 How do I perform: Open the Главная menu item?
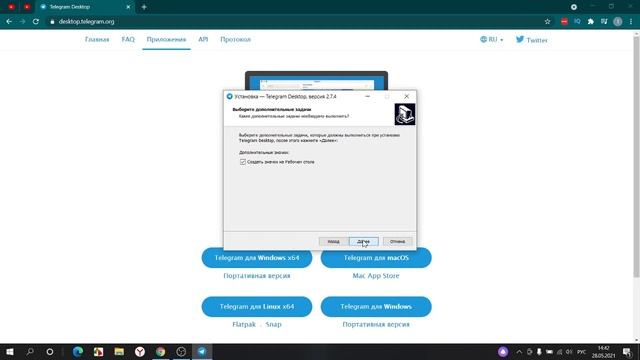(97, 40)
